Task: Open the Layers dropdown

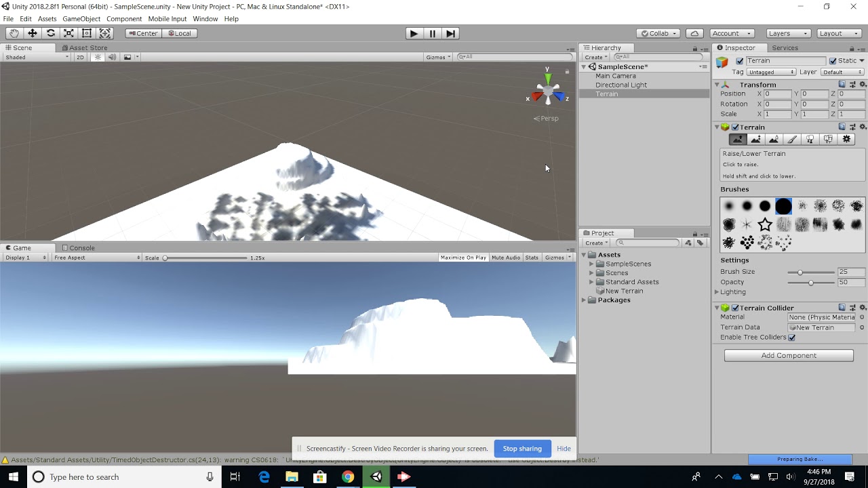Action: pyautogui.click(x=788, y=33)
